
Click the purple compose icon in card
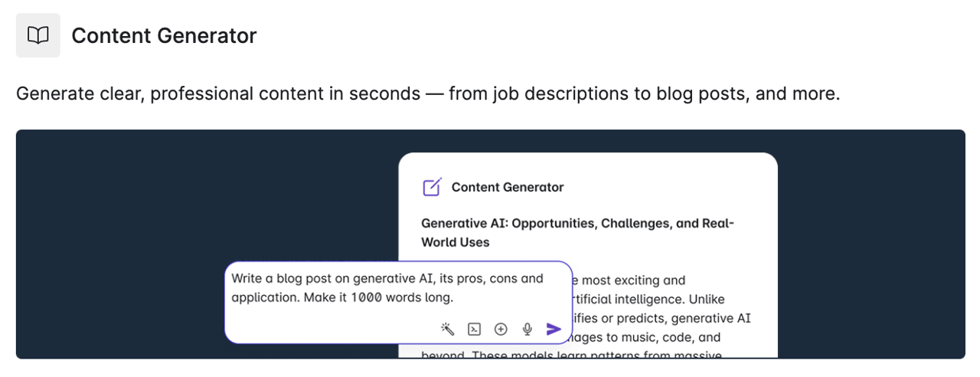click(432, 187)
